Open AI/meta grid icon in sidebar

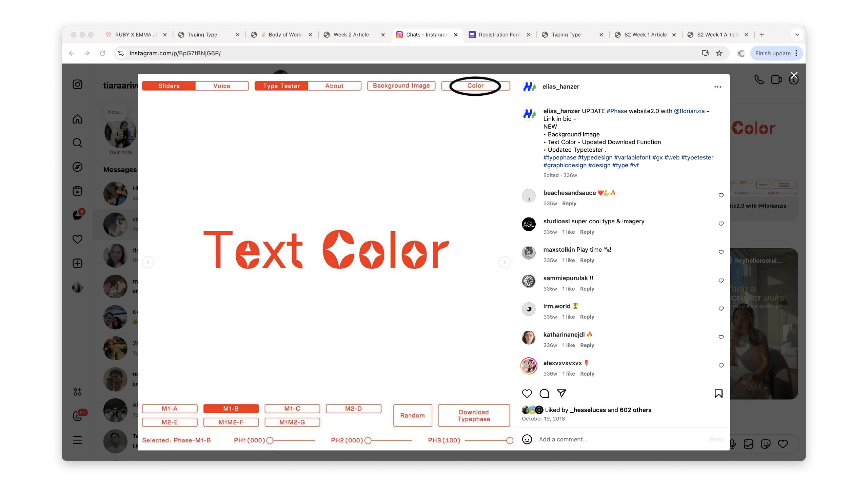pyautogui.click(x=77, y=392)
